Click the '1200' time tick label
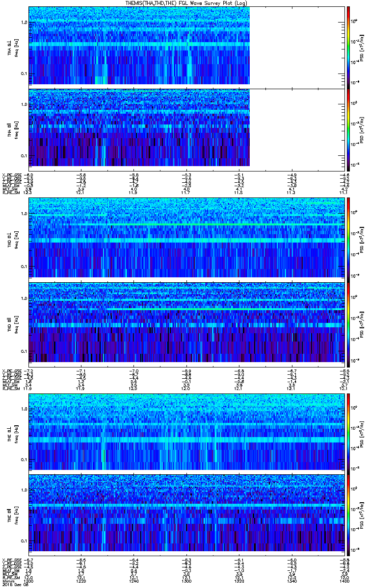The height and width of the screenshot is (588, 368). (28, 581)
